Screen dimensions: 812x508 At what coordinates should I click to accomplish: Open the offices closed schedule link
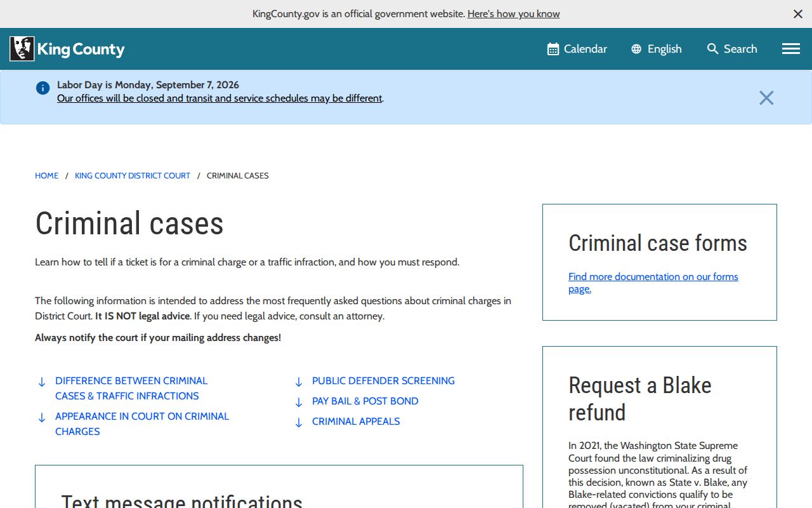click(219, 98)
